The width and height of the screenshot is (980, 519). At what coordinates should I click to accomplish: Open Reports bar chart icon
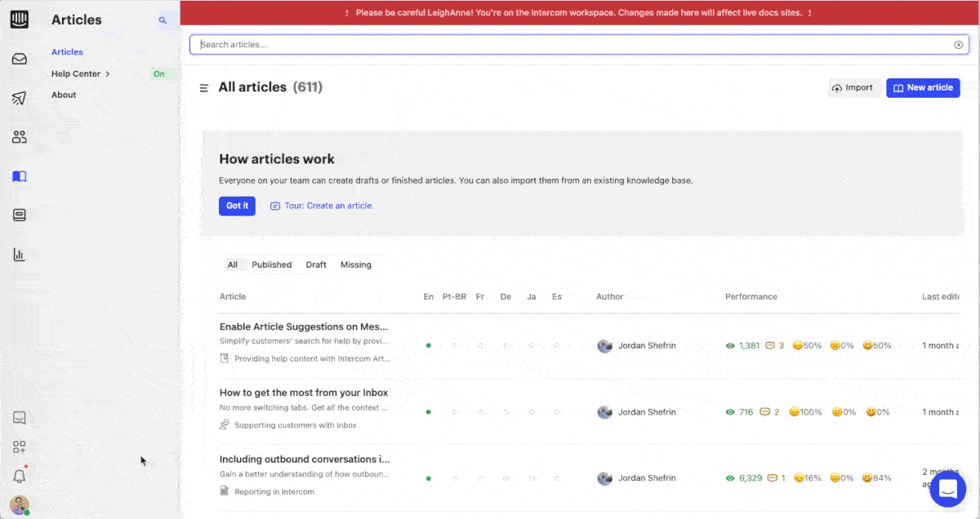20,255
